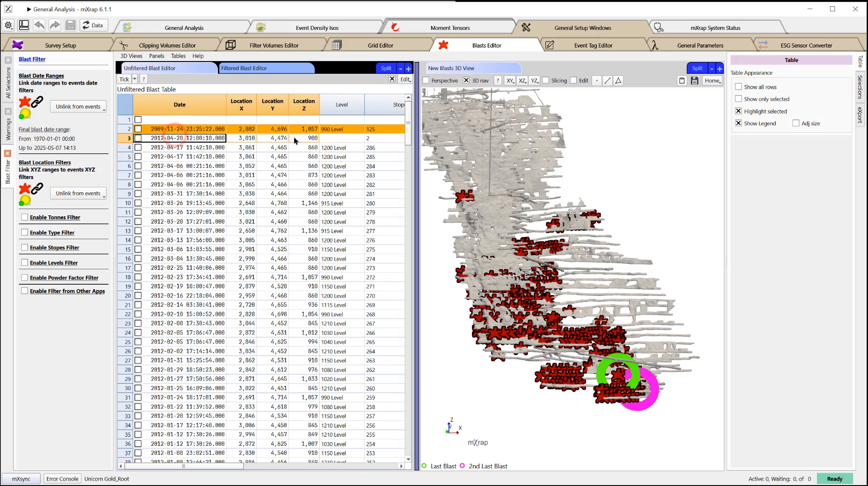Open the Panels menu
The image size is (868, 486).
156,56
